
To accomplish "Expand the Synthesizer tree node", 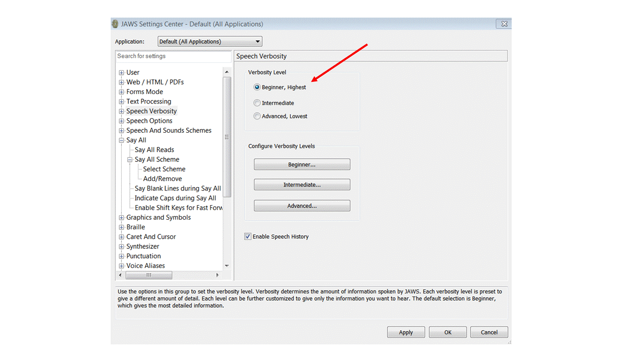I will [x=121, y=246].
